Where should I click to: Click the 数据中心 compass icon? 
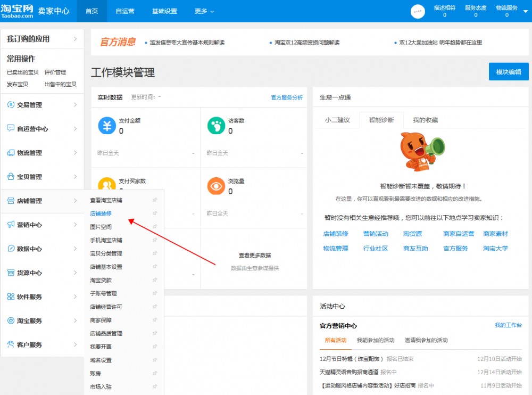(11, 249)
